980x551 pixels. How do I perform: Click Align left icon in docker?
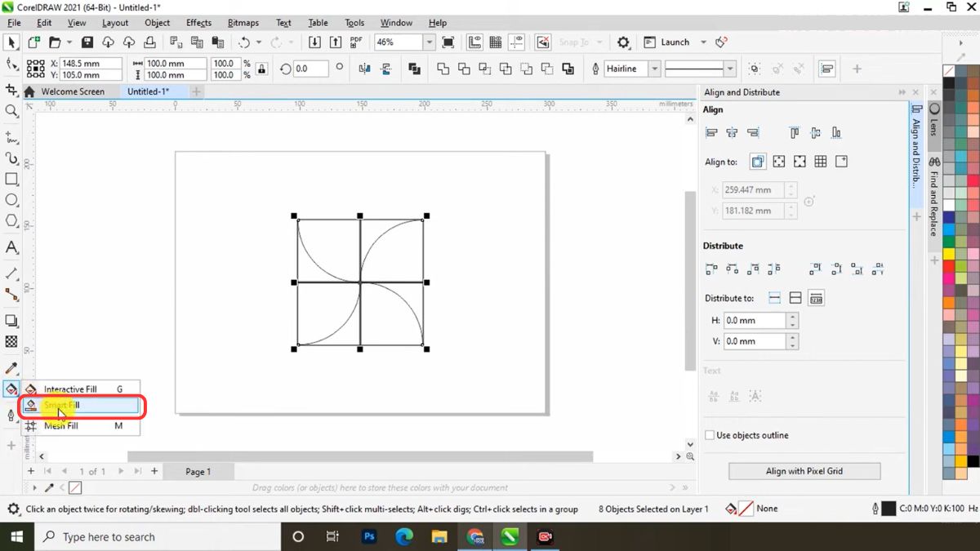click(x=712, y=132)
